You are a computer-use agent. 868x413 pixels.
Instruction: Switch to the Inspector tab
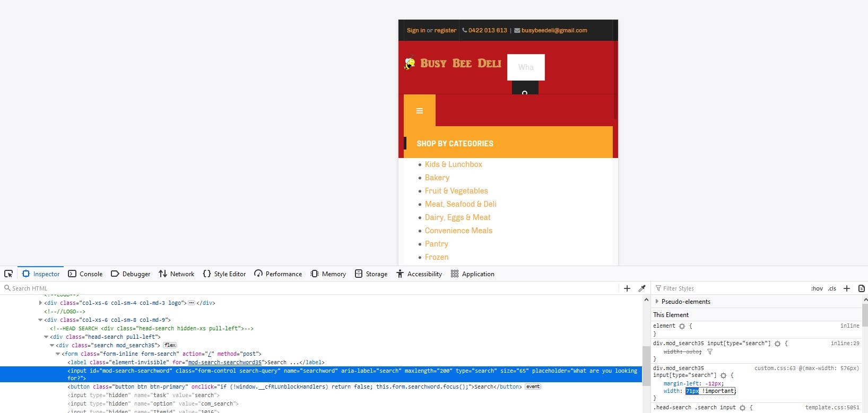(x=41, y=274)
